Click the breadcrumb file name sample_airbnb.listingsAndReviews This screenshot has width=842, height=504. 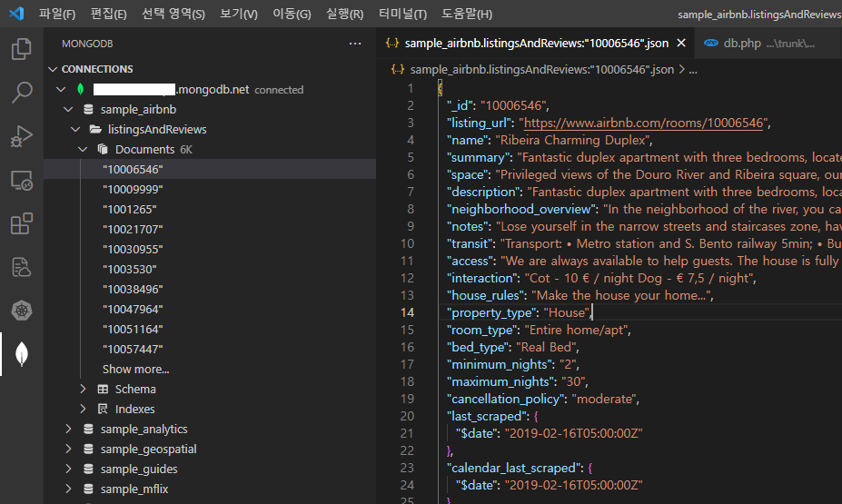point(542,69)
